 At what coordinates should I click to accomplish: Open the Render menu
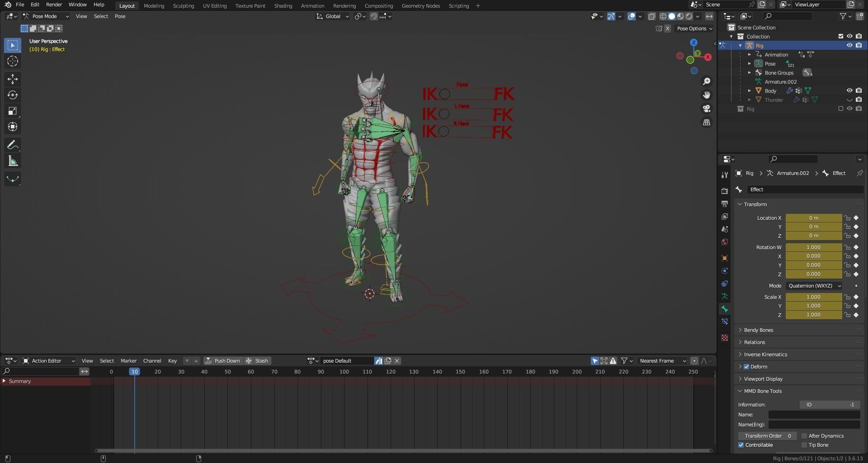(x=54, y=5)
